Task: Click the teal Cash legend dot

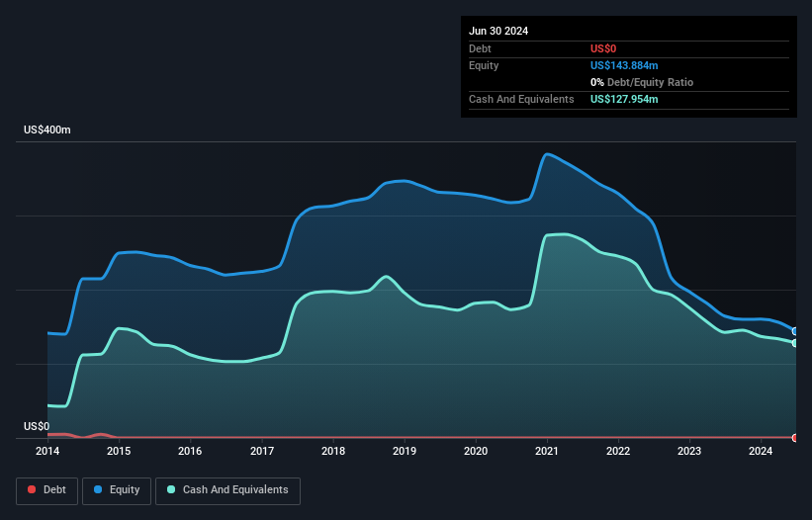Action: (x=171, y=489)
